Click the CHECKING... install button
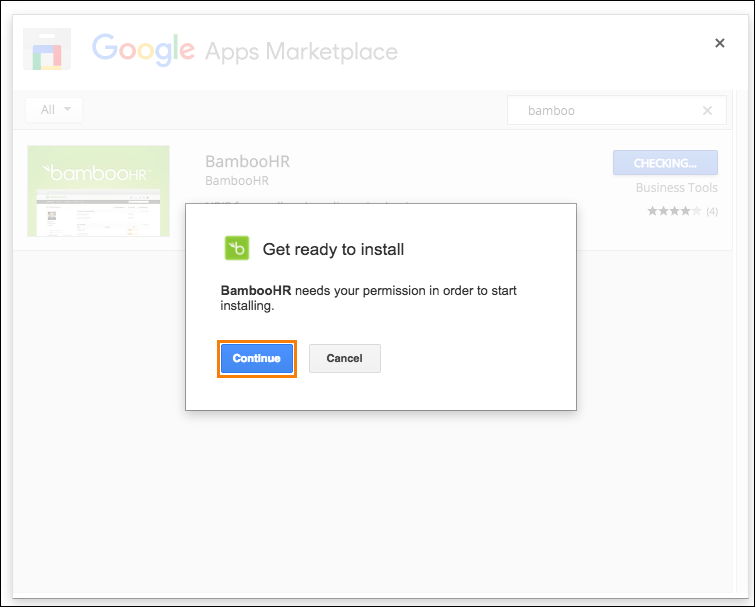Image resolution: width=755 pixels, height=607 pixels. [665, 163]
